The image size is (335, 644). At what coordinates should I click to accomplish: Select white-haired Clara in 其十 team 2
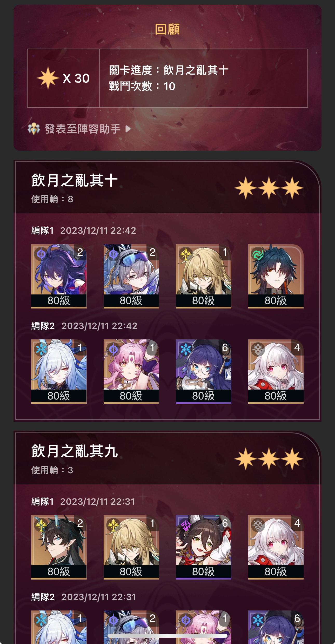[276, 371]
